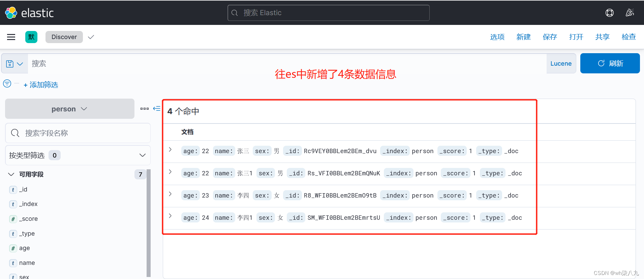Click the field list scrollbar
The height and width of the screenshot is (279, 644).
point(149,223)
